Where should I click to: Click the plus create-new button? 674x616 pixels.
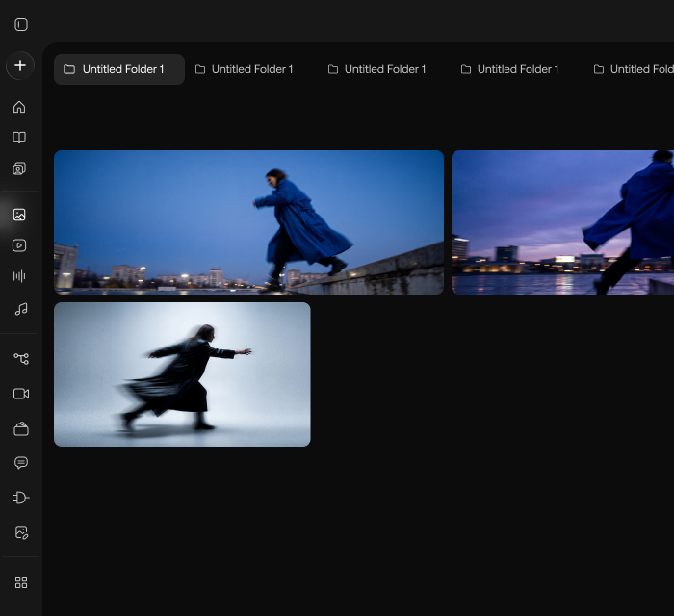20,65
